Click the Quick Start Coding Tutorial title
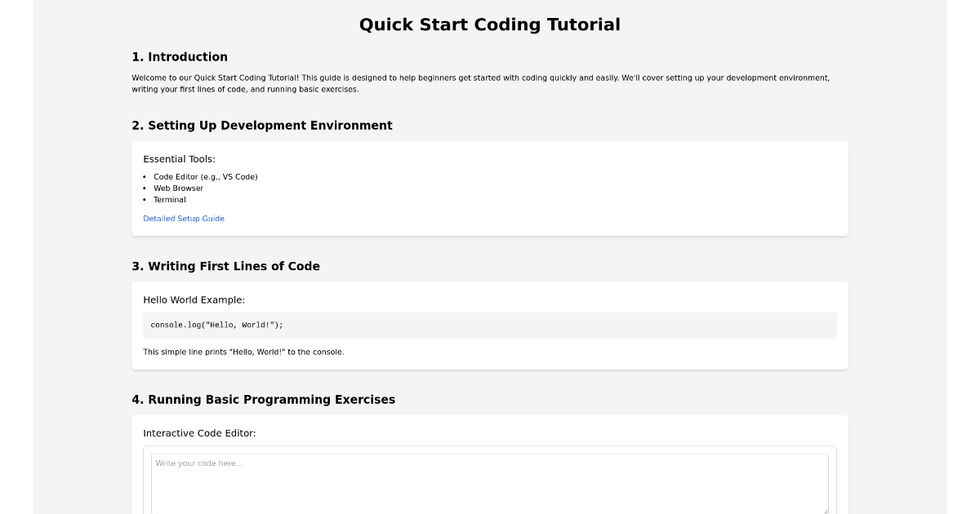This screenshot has height=514, width=980. point(489,24)
